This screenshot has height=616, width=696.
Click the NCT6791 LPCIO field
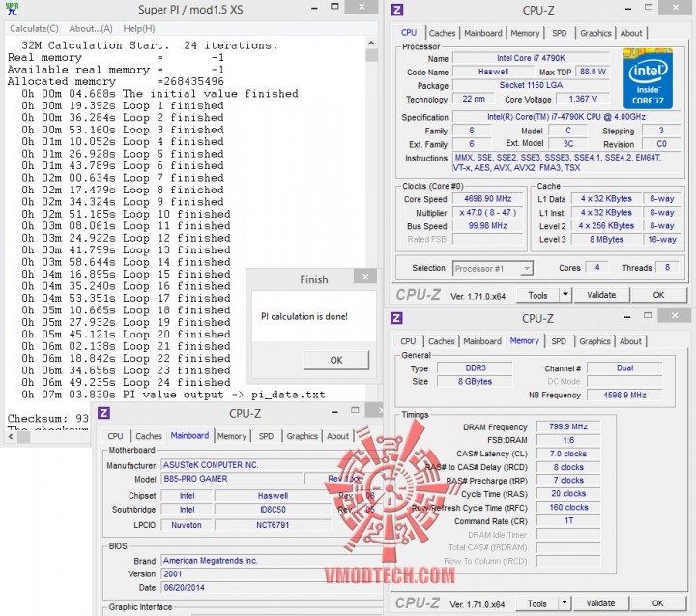(273, 525)
